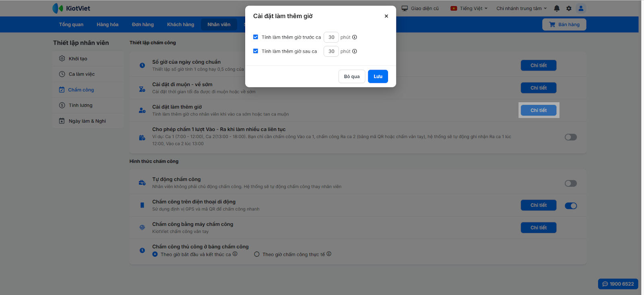644x295 pixels.
Task: Open the '1900 6522' support chat
Action: pos(618,284)
